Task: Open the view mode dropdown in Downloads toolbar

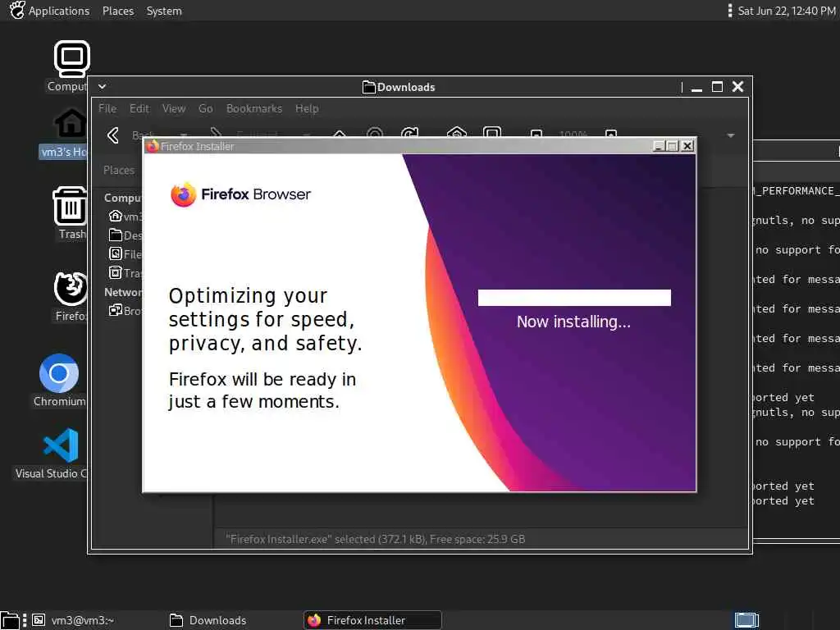Action: coord(731,135)
